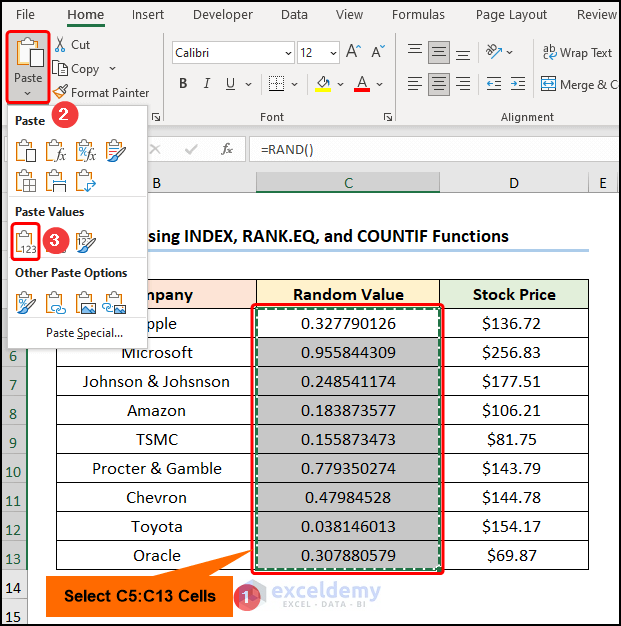Click the Paste clipboard icon
Image resolution: width=621 pixels, height=626 pixels.
click(x=29, y=53)
